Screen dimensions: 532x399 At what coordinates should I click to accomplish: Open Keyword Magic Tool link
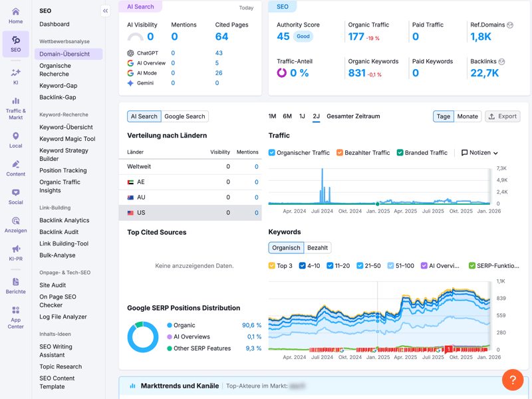pos(67,139)
